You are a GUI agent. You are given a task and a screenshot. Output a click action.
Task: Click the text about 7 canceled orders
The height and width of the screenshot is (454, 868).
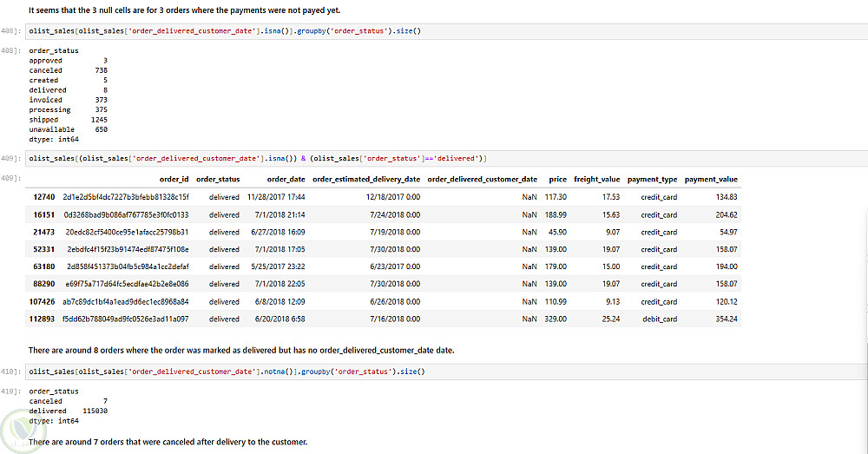coord(168,442)
